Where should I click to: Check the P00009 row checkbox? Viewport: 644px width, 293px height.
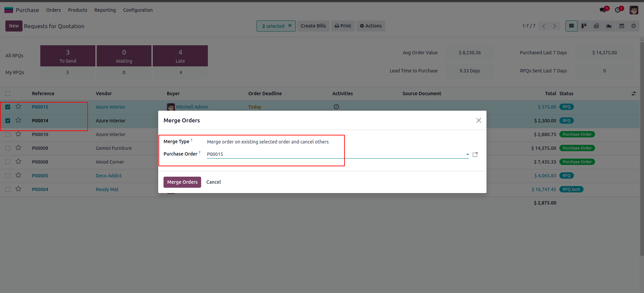(8, 148)
